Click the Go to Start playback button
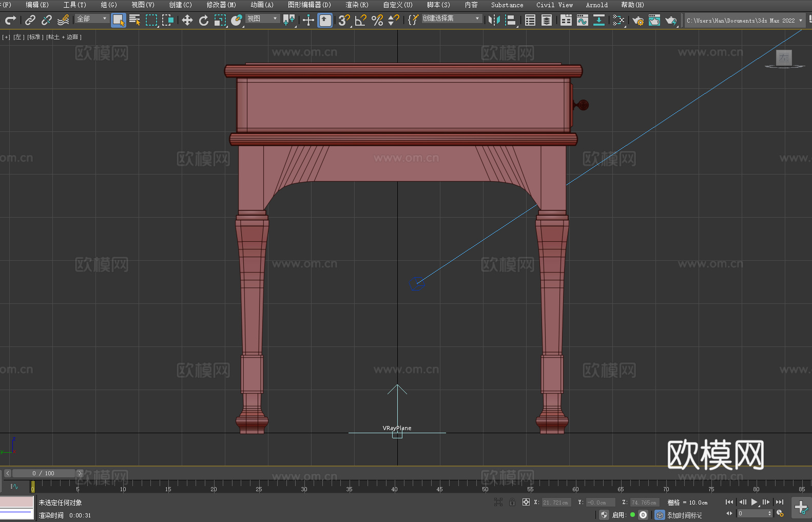 tap(729, 502)
